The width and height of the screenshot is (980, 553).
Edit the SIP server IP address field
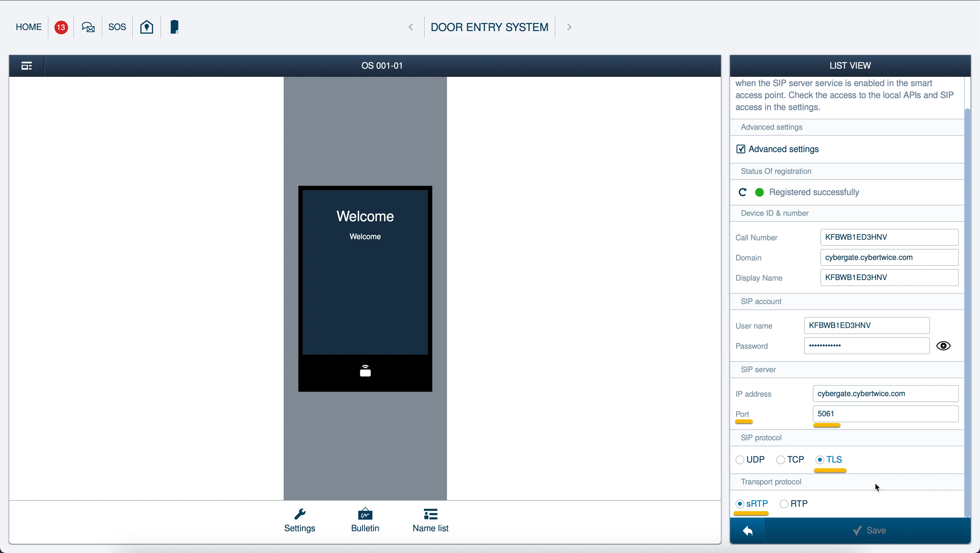click(885, 394)
